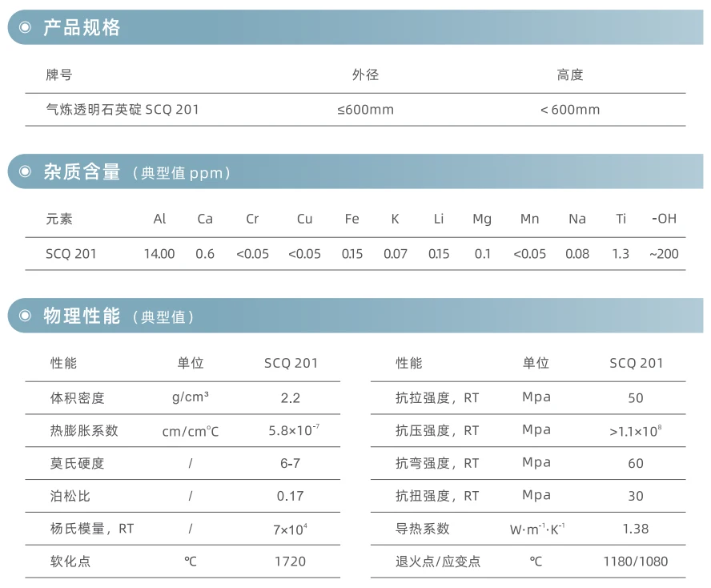This screenshot has height=588, width=711.
Task: Select the 14.00 value under Al
Action: coord(159,254)
